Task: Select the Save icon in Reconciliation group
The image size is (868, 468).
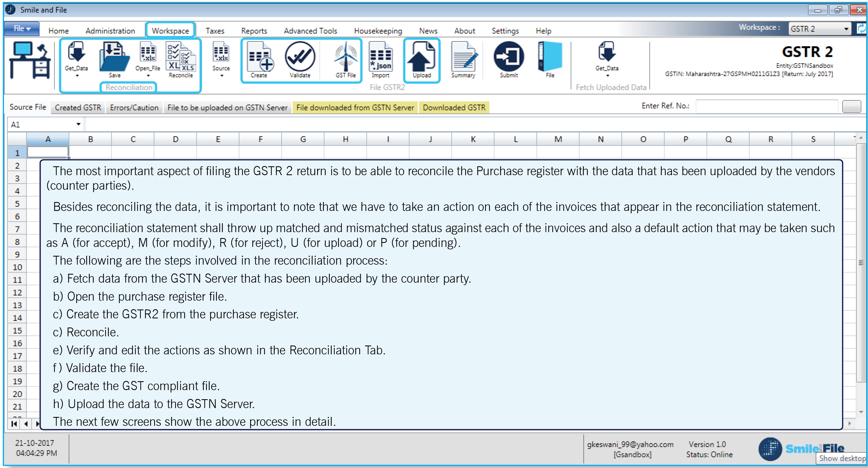Action: tap(114, 59)
